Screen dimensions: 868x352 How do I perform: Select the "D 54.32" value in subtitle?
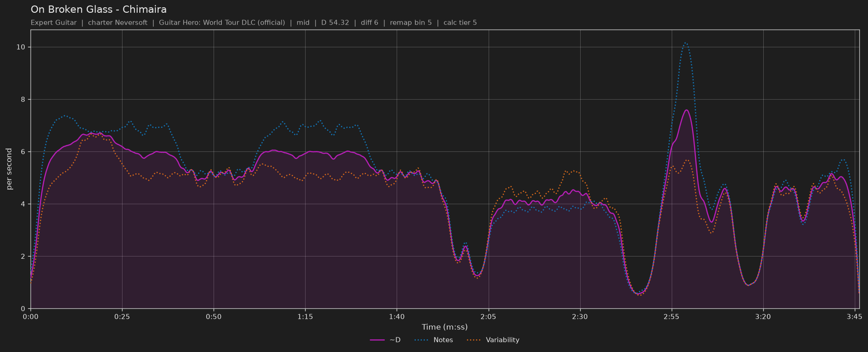(x=335, y=23)
